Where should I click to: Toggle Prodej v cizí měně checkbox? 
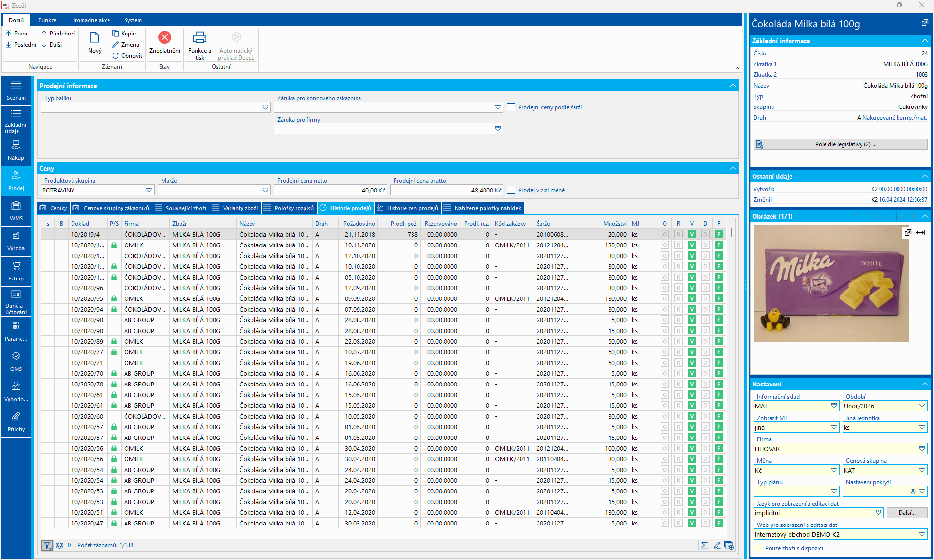click(511, 190)
